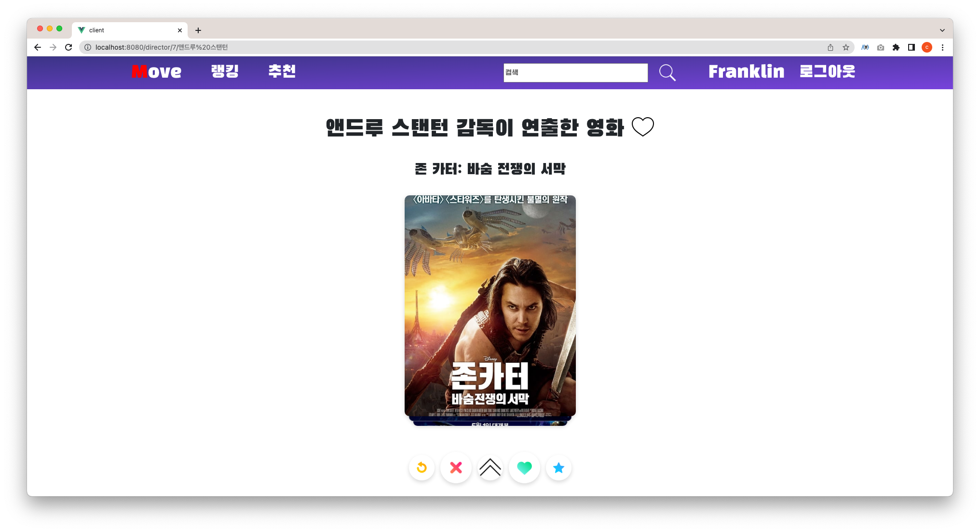
Task: Click the magnifying glass search icon
Action: (x=667, y=73)
